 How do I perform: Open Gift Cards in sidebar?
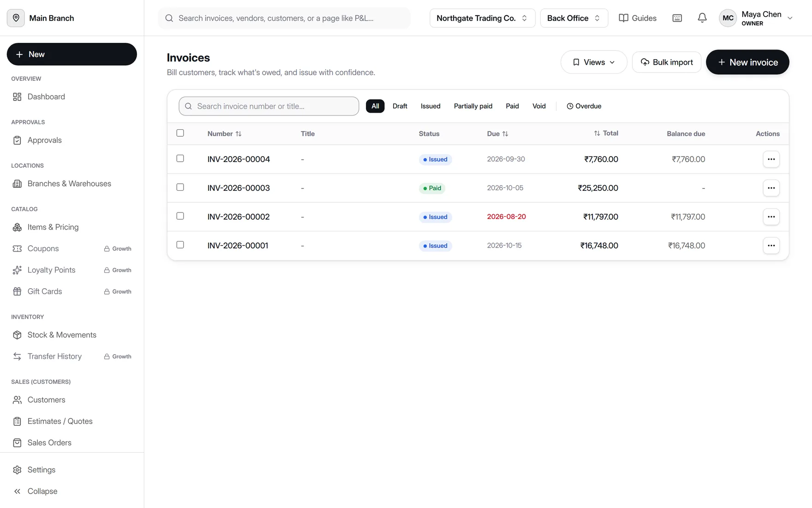pos(72,291)
